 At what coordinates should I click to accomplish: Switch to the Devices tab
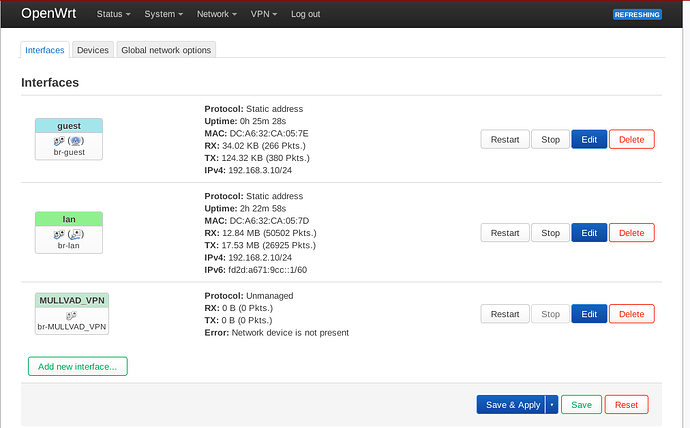click(x=93, y=49)
